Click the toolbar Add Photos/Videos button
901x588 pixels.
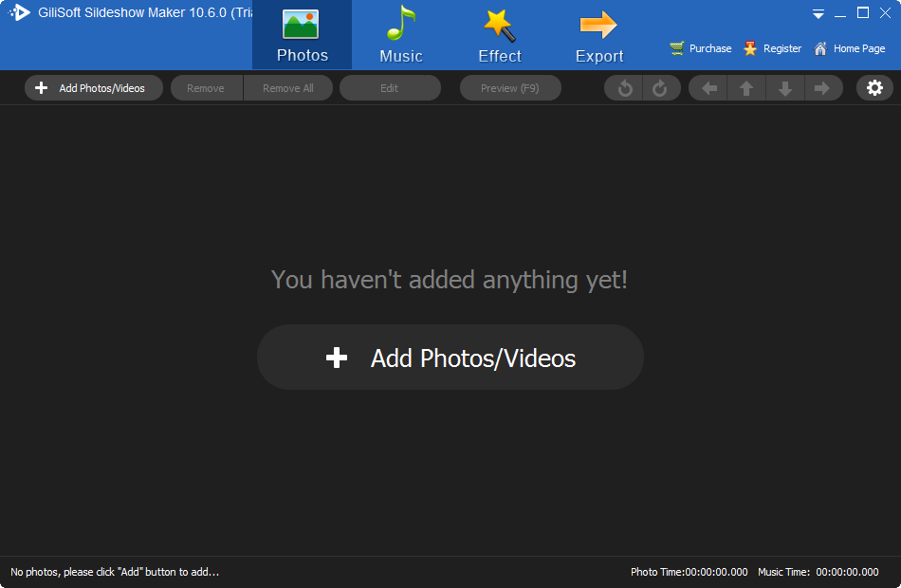93,87
